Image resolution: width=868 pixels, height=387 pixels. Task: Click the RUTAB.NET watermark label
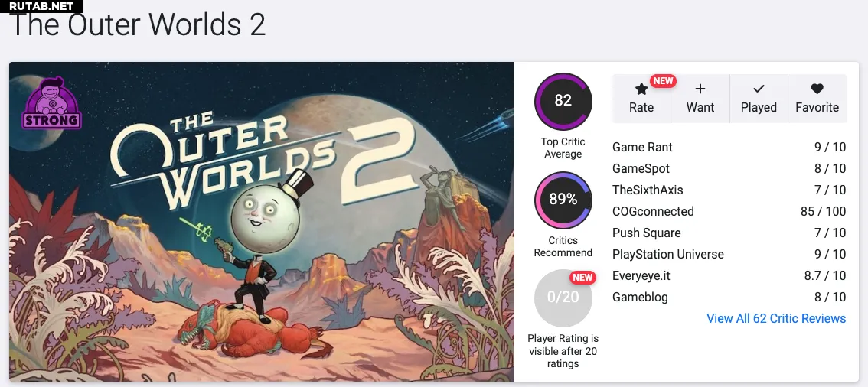pyautogui.click(x=42, y=6)
